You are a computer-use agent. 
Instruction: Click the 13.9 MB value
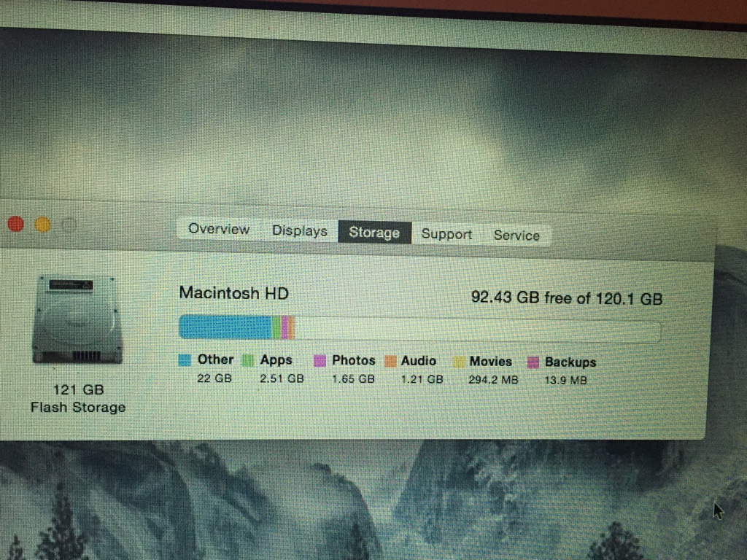pos(565,381)
